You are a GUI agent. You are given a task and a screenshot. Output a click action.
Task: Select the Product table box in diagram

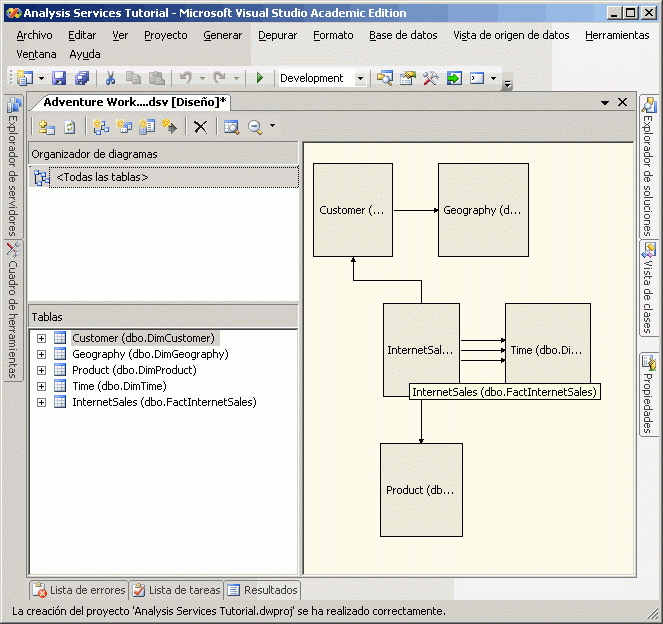coord(421,490)
